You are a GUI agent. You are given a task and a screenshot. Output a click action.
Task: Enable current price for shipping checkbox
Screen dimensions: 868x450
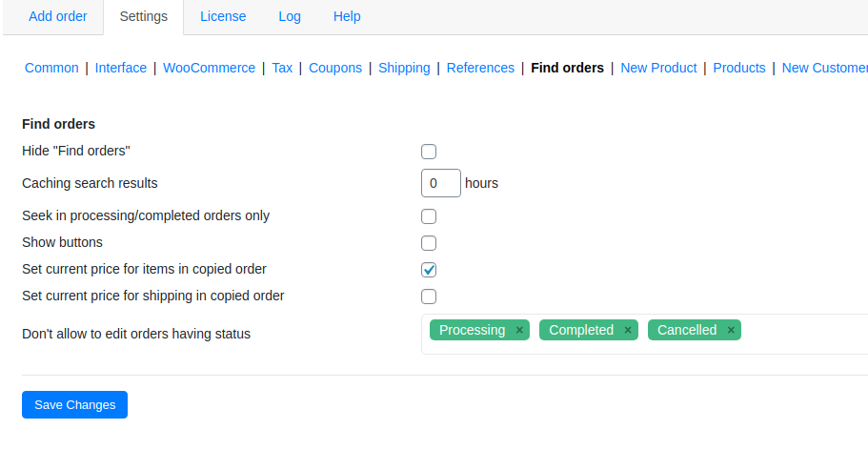[x=429, y=297]
